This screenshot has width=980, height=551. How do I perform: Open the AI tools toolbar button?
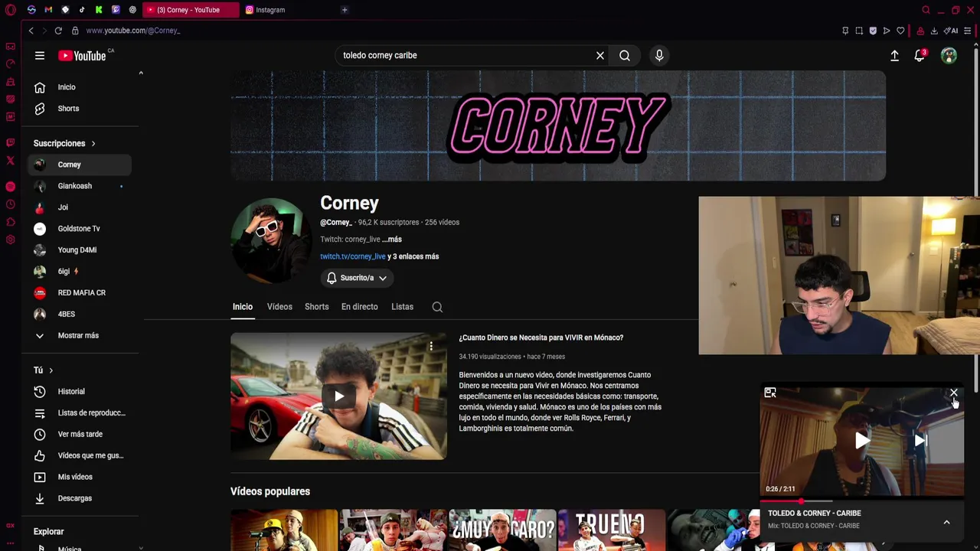click(951, 31)
